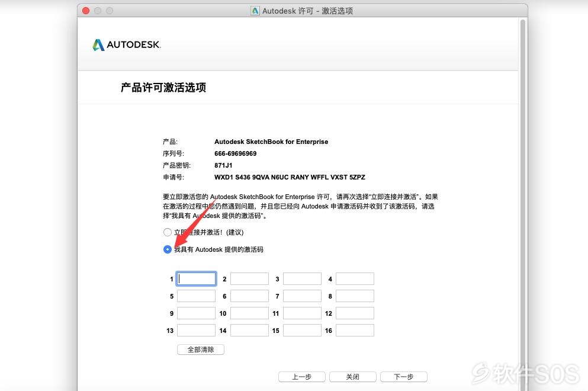Click the 申请号: label
588x391 pixels.
point(173,177)
